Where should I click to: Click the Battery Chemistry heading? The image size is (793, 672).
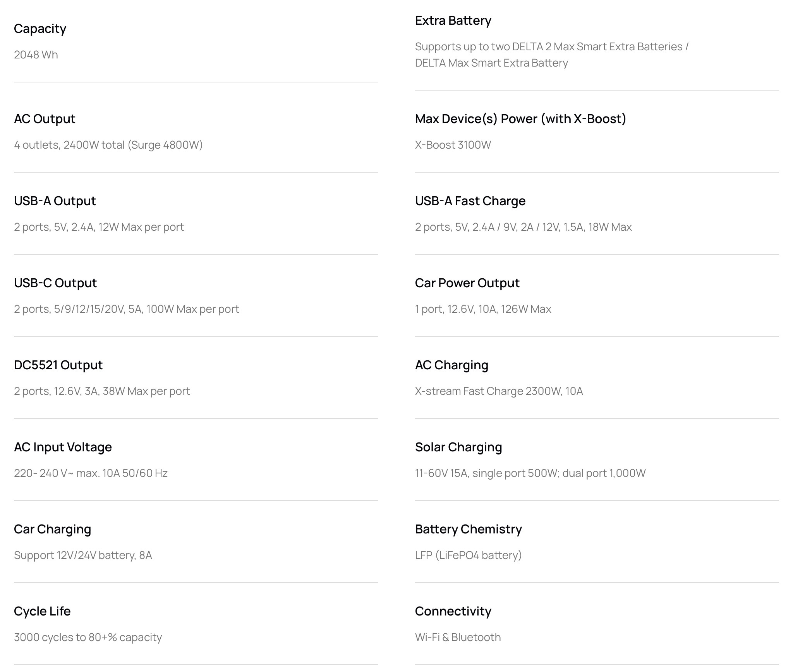(468, 529)
